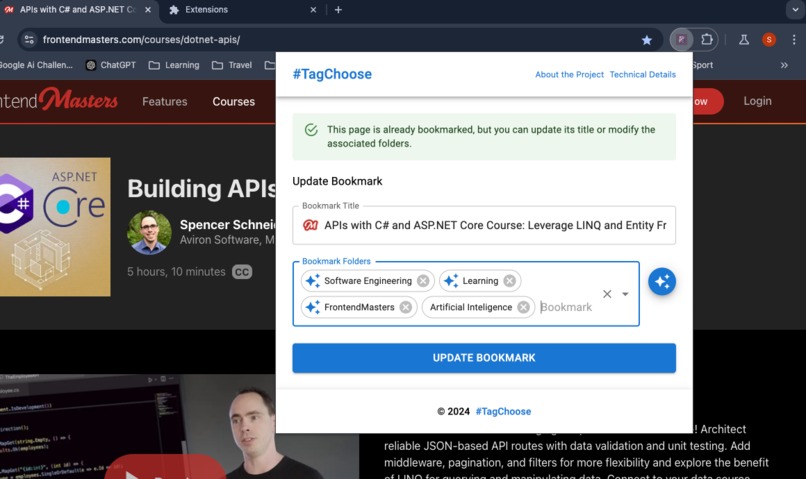Click the CC closed captions badge
This screenshot has width=806, height=479.
tap(242, 271)
